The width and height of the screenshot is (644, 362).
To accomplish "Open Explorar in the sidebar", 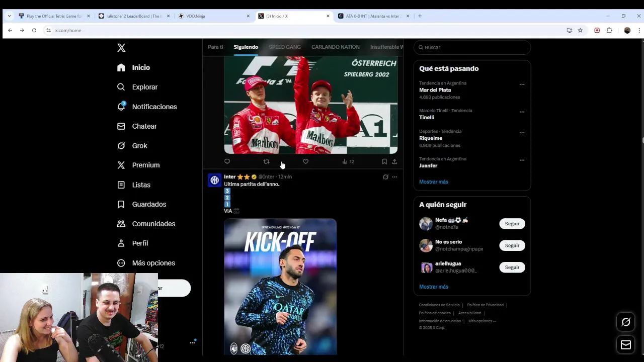I will pos(137,87).
